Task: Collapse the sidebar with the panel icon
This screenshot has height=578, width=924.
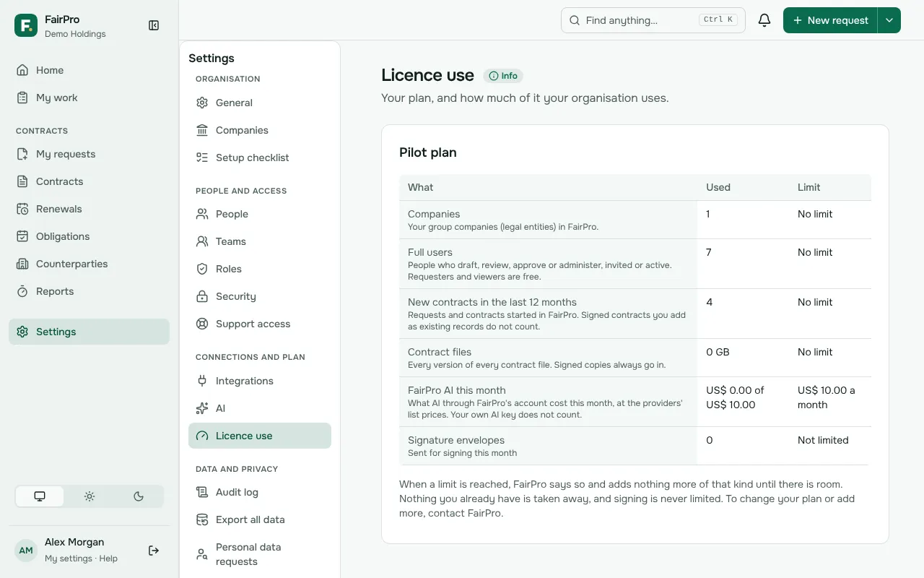Action: coord(154,25)
